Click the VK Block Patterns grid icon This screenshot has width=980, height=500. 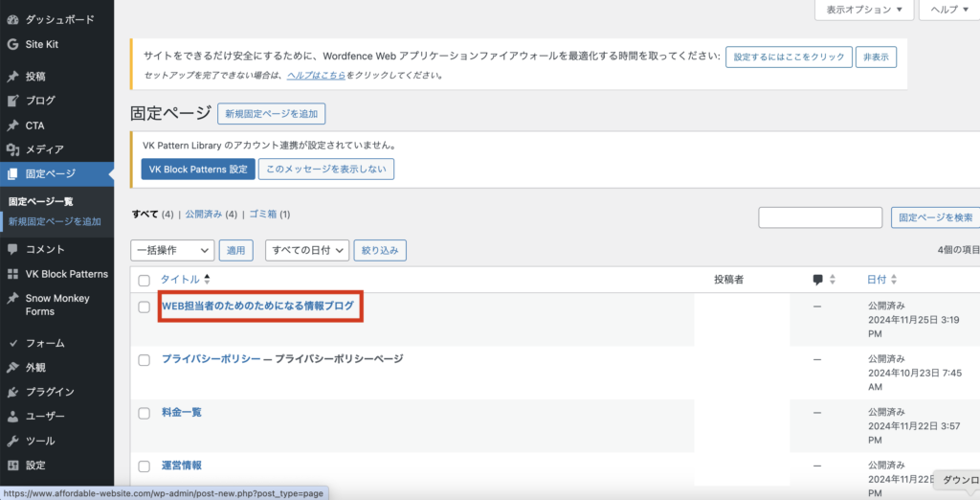[x=12, y=274]
